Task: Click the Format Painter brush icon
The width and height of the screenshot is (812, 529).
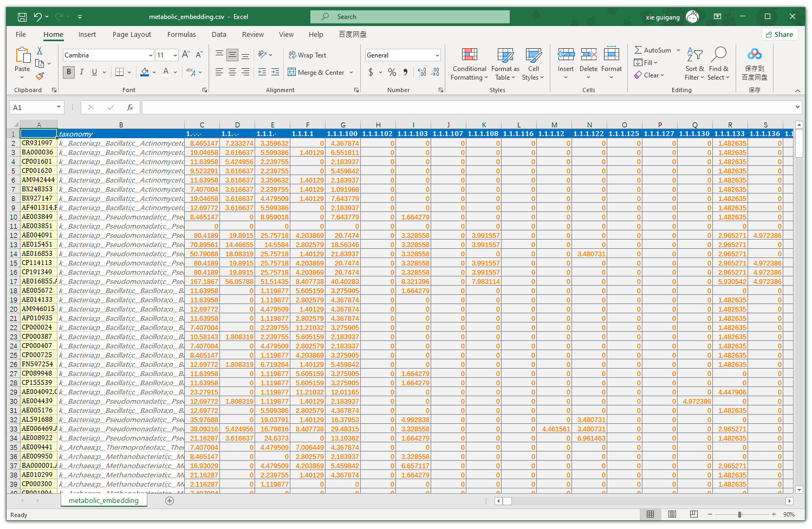Action: (x=40, y=76)
